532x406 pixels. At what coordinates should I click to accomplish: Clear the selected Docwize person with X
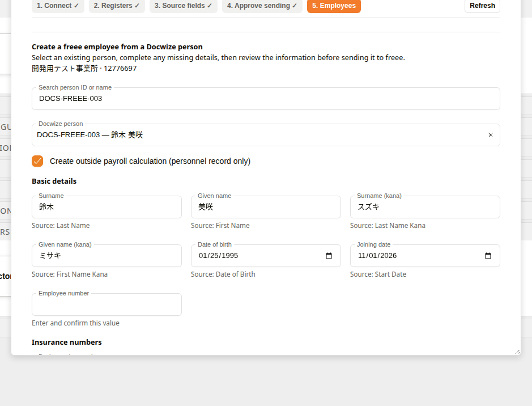[x=491, y=135]
